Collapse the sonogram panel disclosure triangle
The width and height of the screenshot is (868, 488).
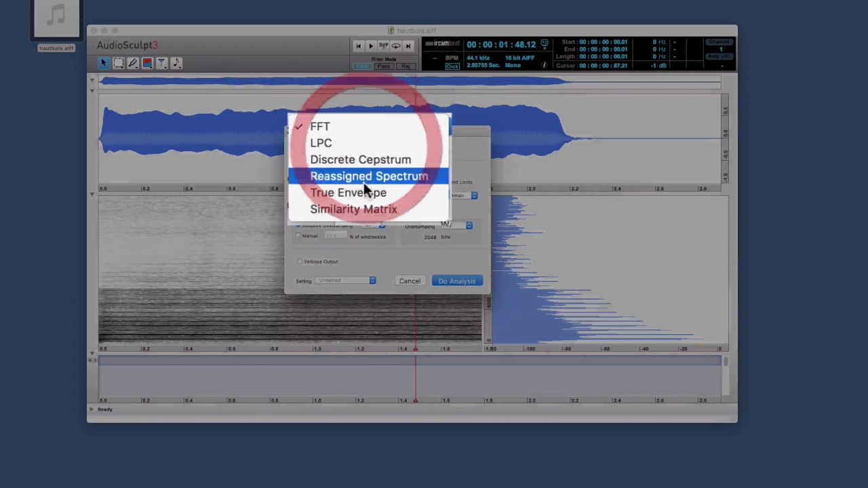tap(92, 195)
